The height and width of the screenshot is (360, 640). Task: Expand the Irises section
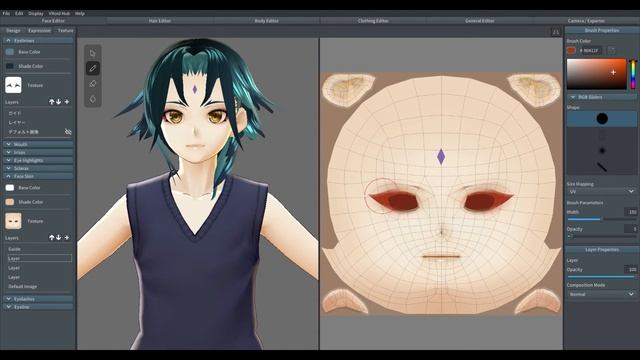(38, 152)
